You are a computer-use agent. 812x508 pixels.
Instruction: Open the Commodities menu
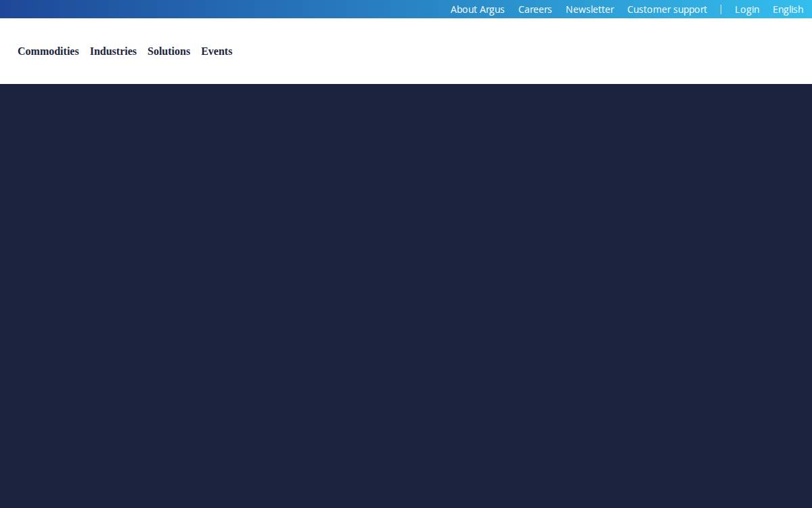click(48, 51)
